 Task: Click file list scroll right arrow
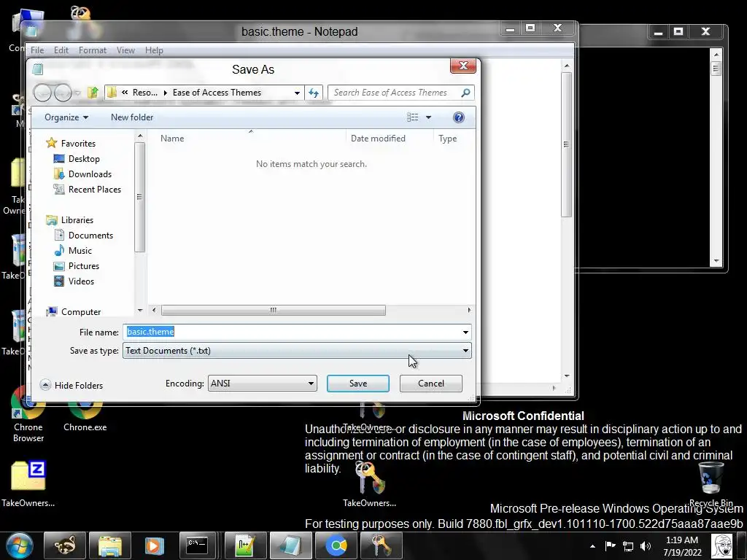(x=469, y=310)
